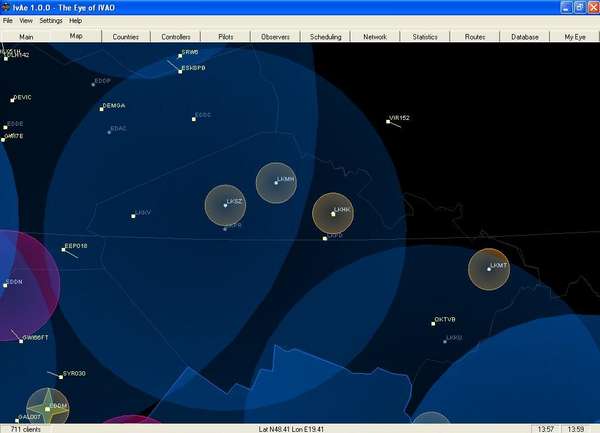
Task: Switch to the Scheduling tab
Action: 325,37
